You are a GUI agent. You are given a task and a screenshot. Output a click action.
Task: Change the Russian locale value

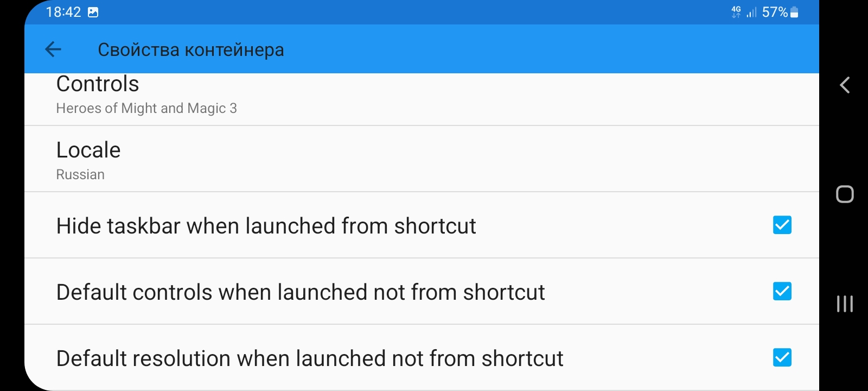click(x=80, y=174)
